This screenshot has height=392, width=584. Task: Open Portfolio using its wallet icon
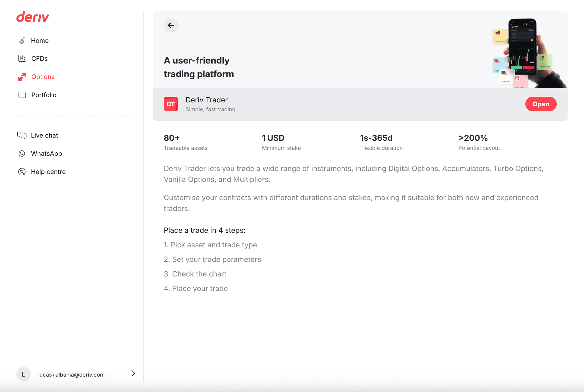(x=22, y=95)
